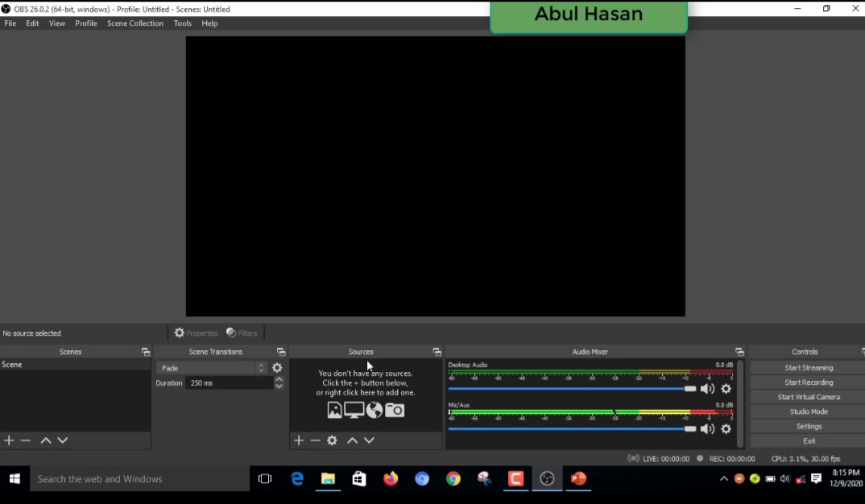Click the image source icon in Sources
The width and height of the screenshot is (865, 504).
(x=334, y=410)
